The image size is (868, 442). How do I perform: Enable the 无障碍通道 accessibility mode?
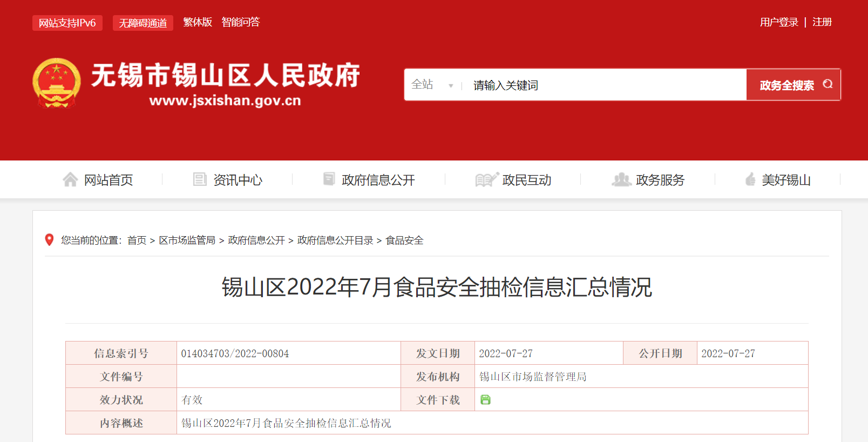point(143,23)
